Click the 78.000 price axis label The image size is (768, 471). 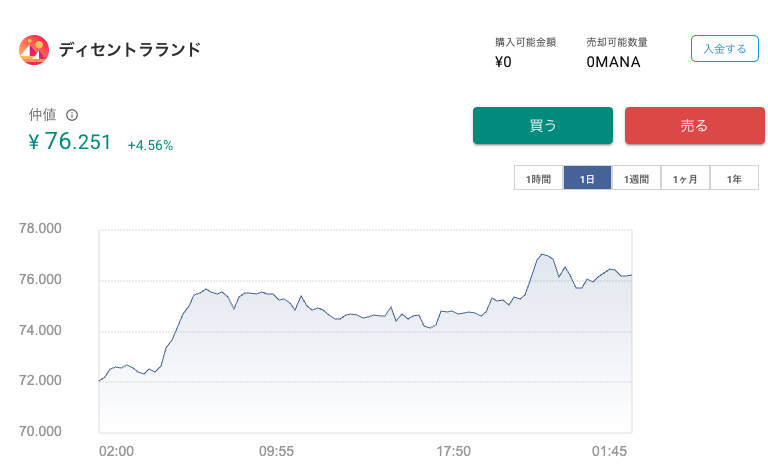coord(41,228)
